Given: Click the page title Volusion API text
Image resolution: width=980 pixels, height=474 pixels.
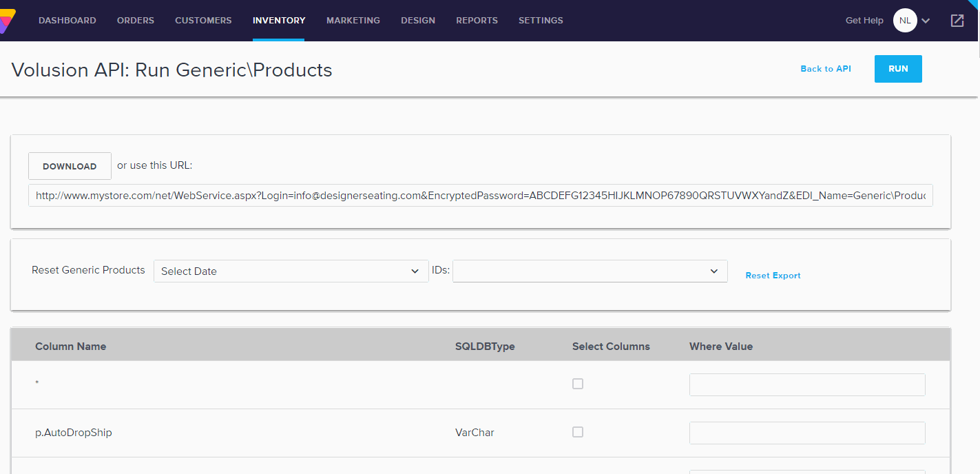Looking at the screenshot, I should click(172, 70).
